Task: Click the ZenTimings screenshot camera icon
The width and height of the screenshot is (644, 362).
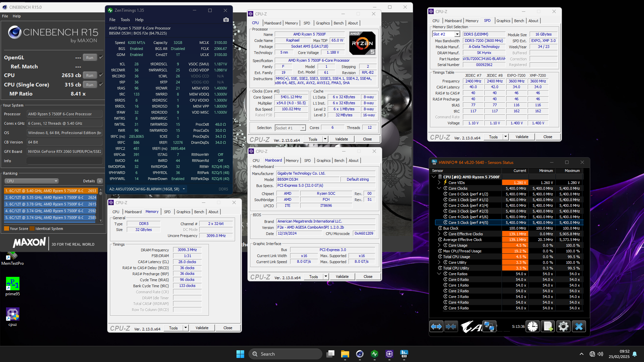Action: pyautogui.click(x=226, y=20)
